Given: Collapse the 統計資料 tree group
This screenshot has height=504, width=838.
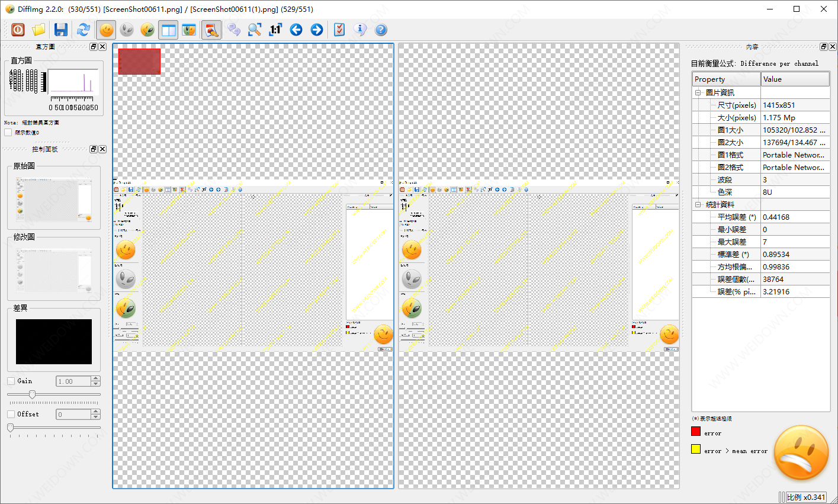Looking at the screenshot, I should click(x=698, y=204).
